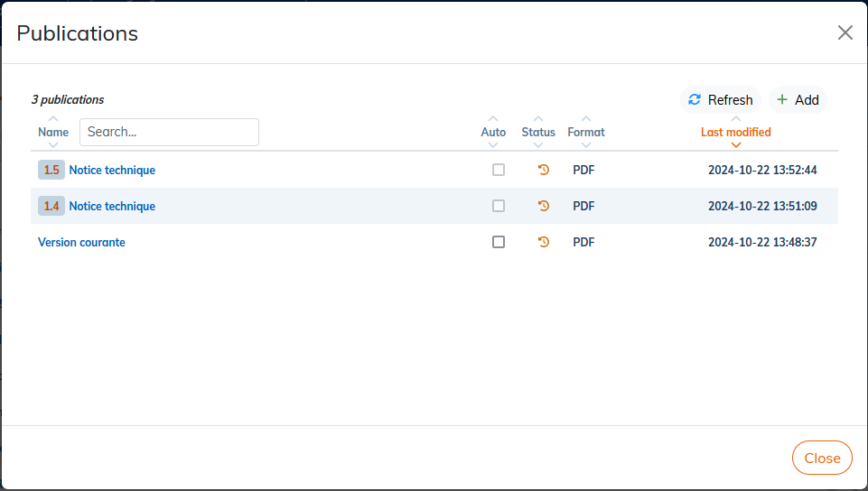
Task: Click the status history icon for Notice technique 1.4
Action: [544, 206]
